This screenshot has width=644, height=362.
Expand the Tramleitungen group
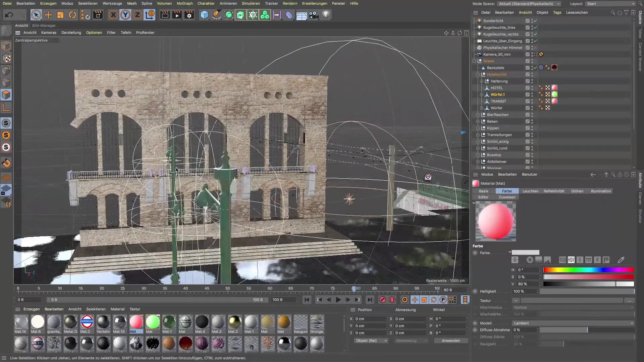tap(478, 135)
